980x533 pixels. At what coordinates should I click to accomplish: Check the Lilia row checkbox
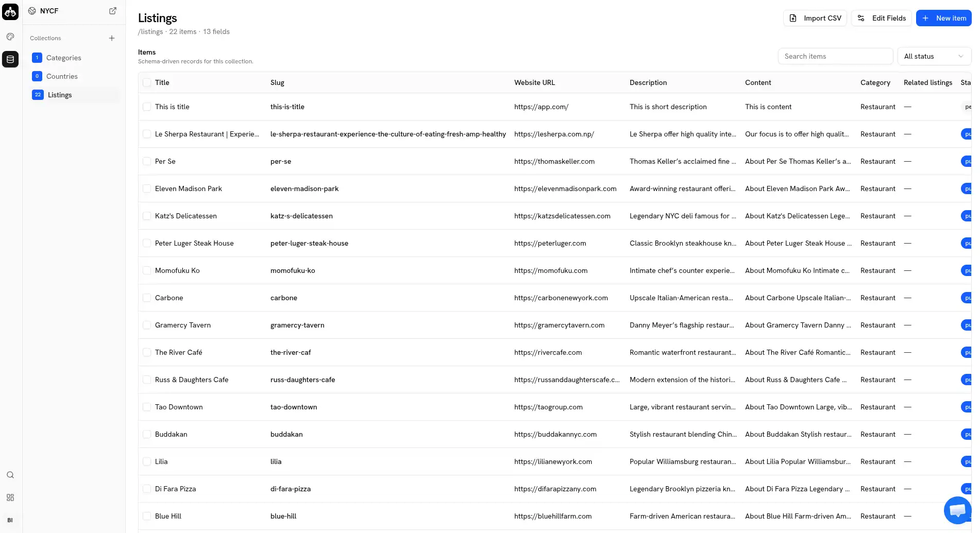tap(147, 461)
